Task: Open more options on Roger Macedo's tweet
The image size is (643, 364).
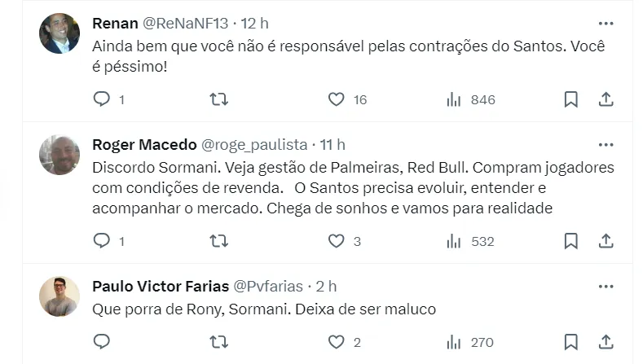Action: 606,145
